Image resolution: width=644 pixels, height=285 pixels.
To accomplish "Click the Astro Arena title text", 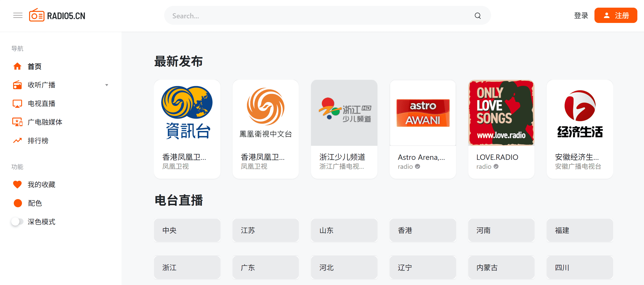I will click(421, 157).
